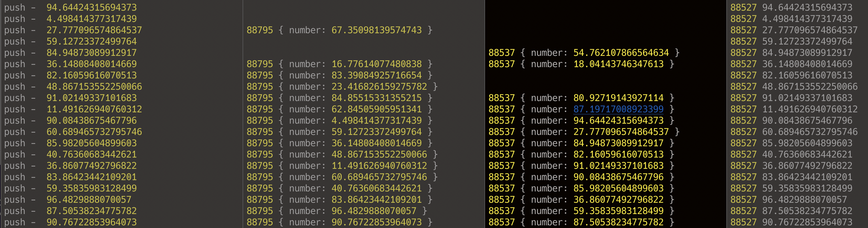Click the line 'push - 84.94873089912917'
This screenshot has height=228, width=868.
(70, 53)
